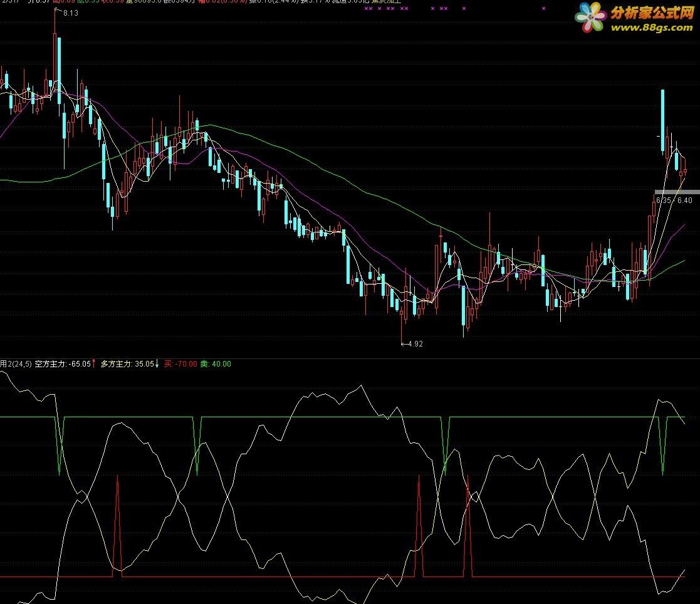
Task: Select the red 买: -70.00 value
Action: [180, 364]
